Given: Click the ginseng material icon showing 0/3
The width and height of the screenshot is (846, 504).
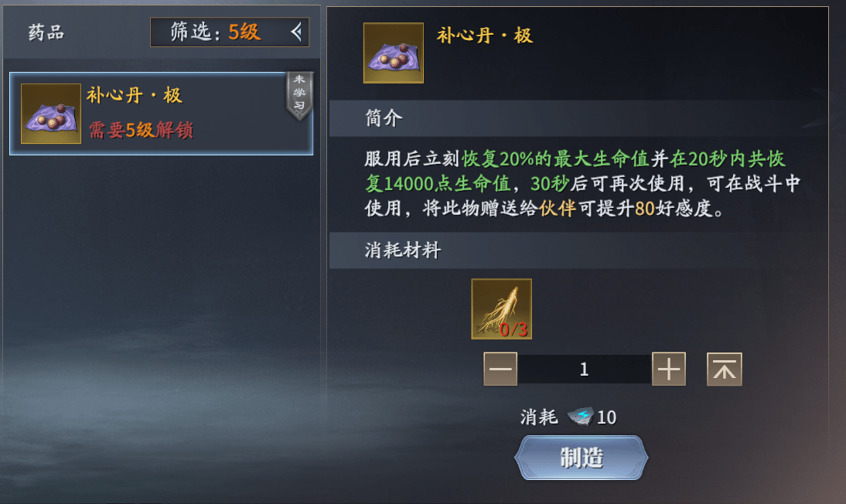Looking at the screenshot, I should click(x=502, y=309).
